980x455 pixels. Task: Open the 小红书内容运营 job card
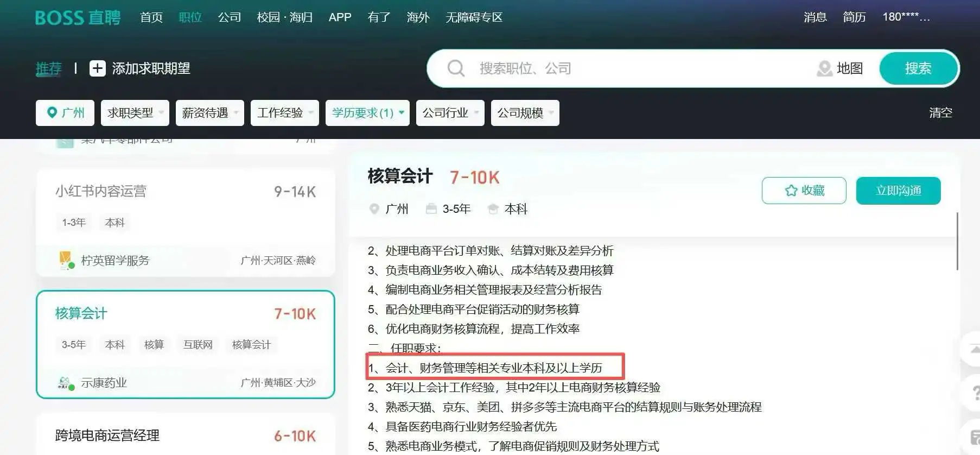pos(186,223)
